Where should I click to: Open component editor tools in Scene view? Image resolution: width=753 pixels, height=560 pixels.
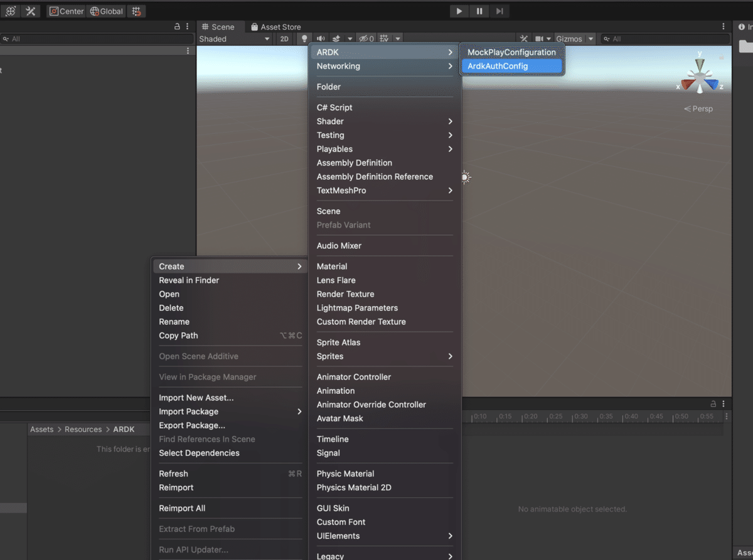coord(524,39)
